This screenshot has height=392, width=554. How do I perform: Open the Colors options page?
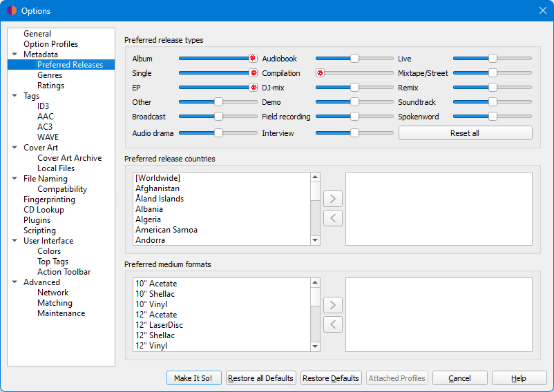point(49,251)
